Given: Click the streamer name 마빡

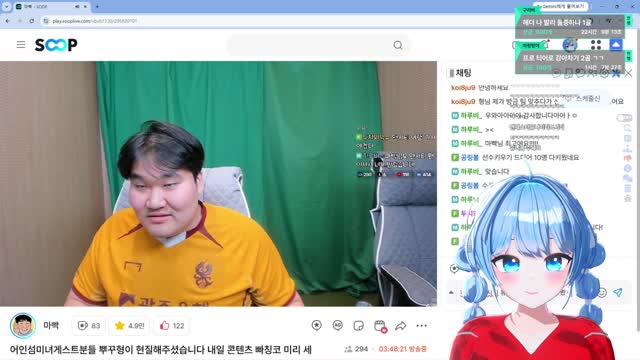Looking at the screenshot, I should click(51, 325).
